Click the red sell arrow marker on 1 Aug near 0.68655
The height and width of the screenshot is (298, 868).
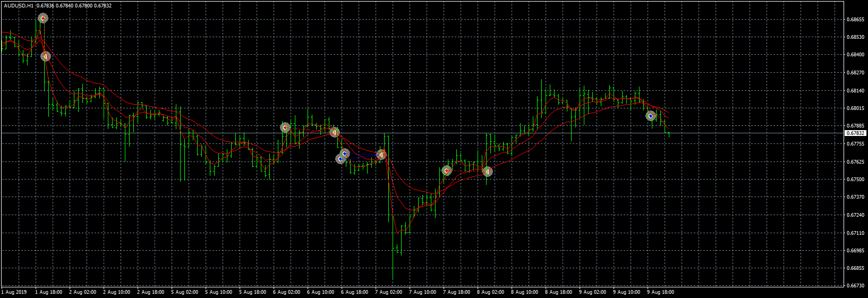43,19
